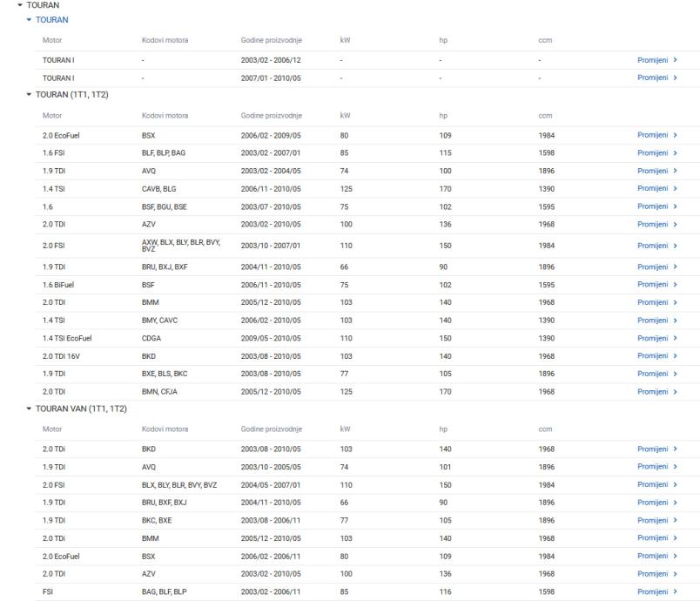The height and width of the screenshot is (601, 700).
Task: Click arrow icon for VAN 1.9 TDI BRU, BXF, BXJ
Action: pyautogui.click(x=676, y=503)
